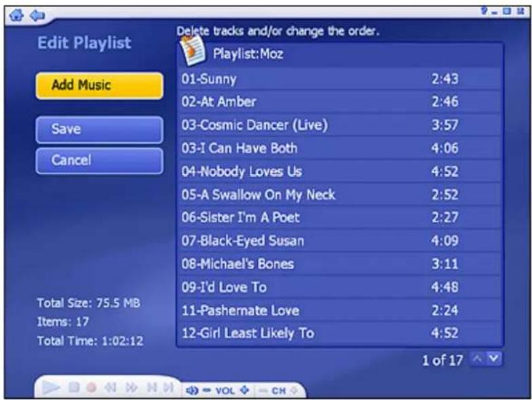The height and width of the screenshot is (400, 532).
Task: Cancel playlist editing
Action: point(99,161)
